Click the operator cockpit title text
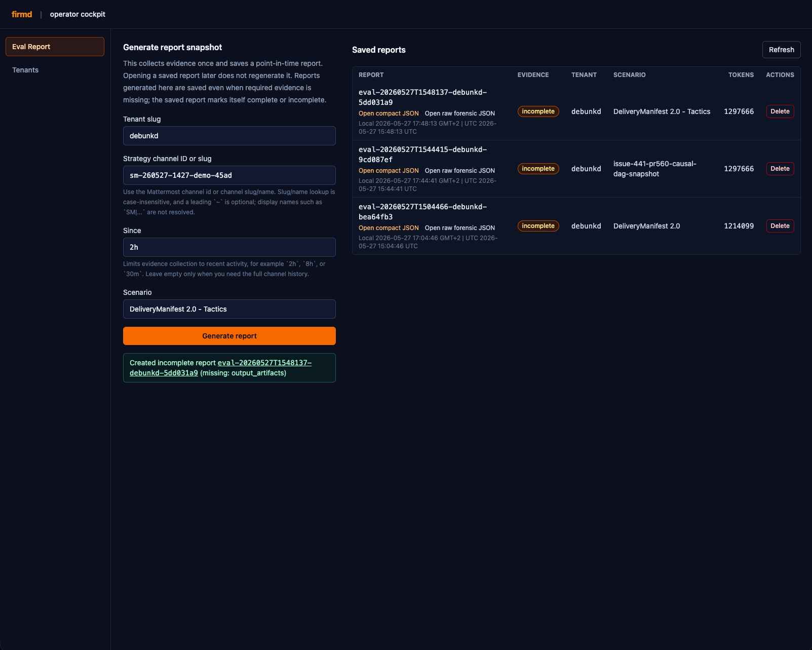Screen dimensions: 812x650 click(78, 14)
